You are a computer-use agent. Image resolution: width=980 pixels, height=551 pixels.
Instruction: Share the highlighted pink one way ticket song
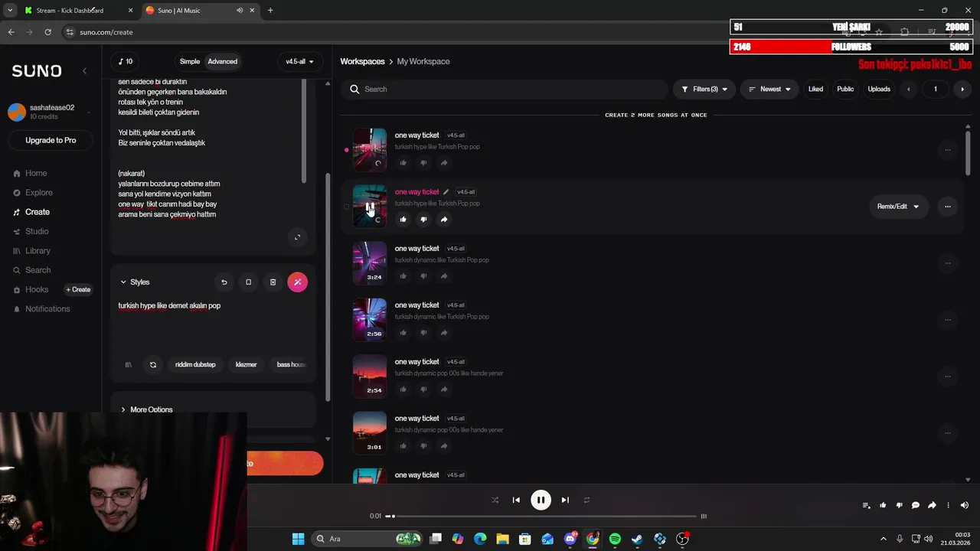[444, 220]
